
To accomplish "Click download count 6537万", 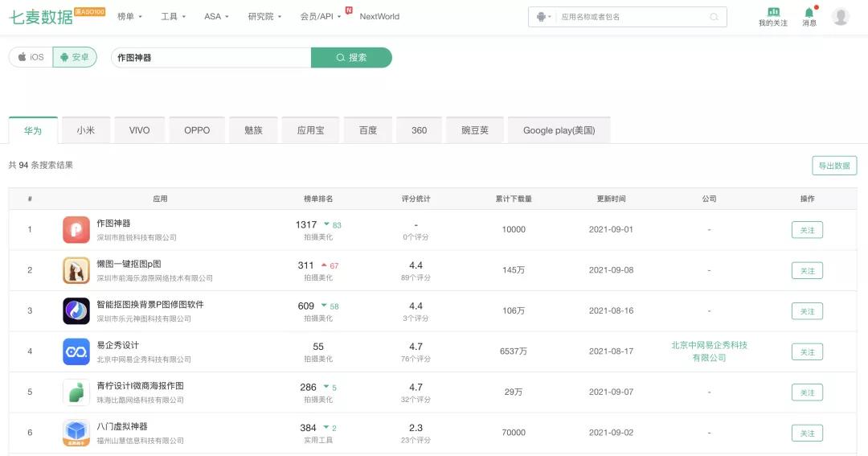I will [514, 351].
